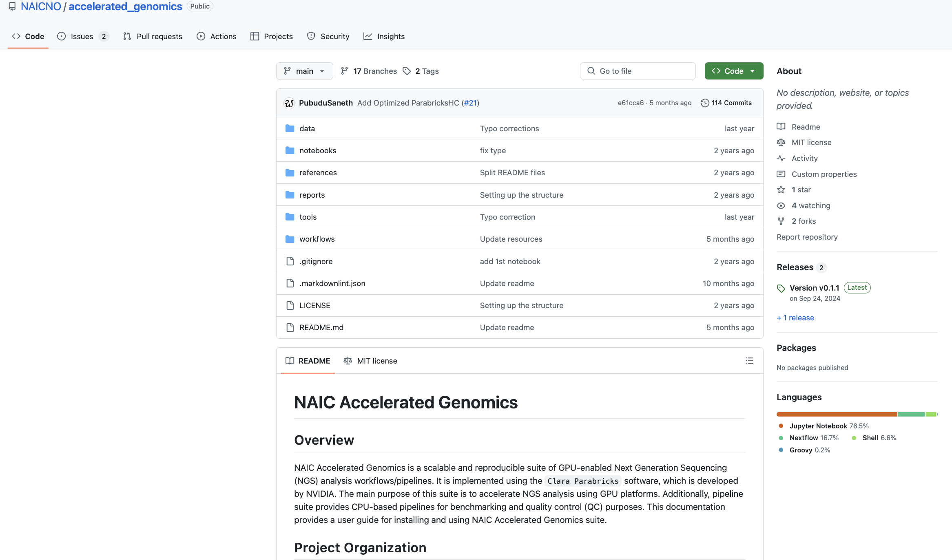Open the 'add 1st notebook' commit message
This screenshot has width=952, height=560.
pyautogui.click(x=510, y=261)
